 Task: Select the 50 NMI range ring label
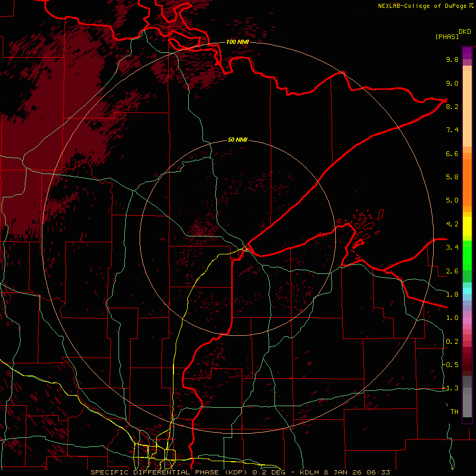point(237,140)
